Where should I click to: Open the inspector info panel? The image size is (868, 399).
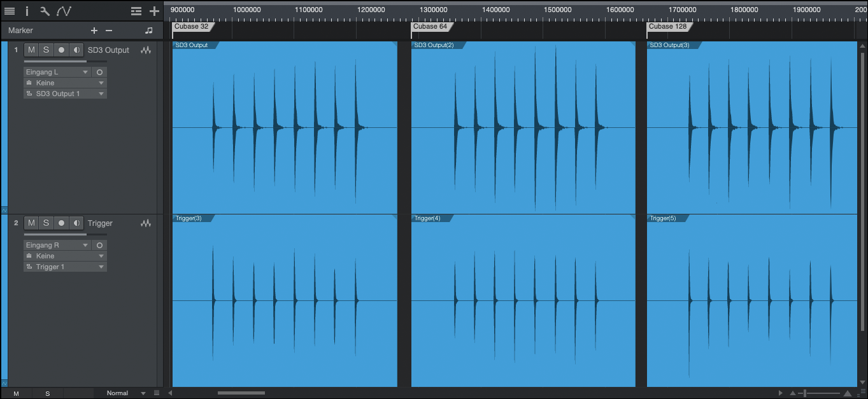pos(27,11)
